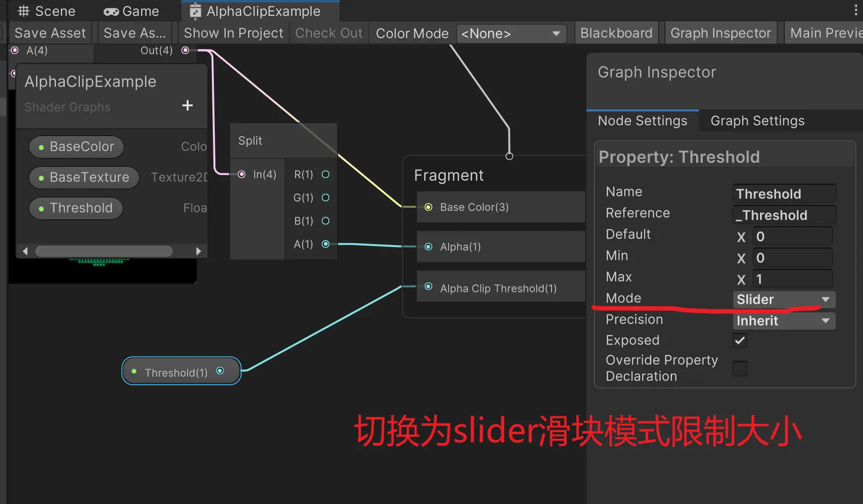Click the Base Color(3) input port
Image resolution: width=863 pixels, height=504 pixels.
click(429, 207)
